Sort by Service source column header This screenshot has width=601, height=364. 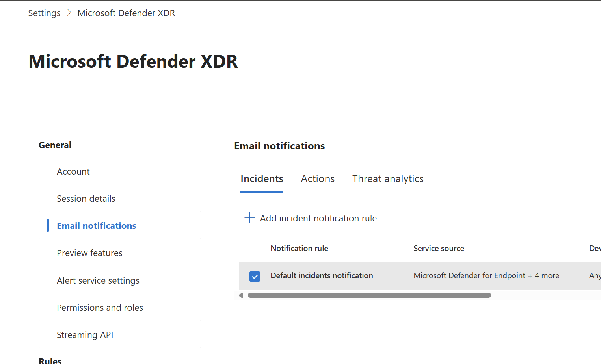(439, 249)
